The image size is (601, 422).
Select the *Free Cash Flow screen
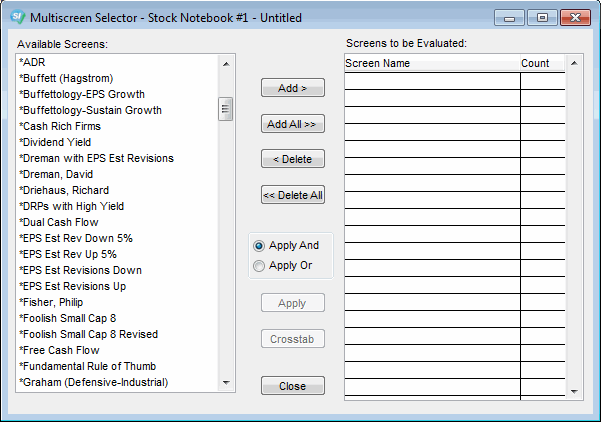[60, 350]
